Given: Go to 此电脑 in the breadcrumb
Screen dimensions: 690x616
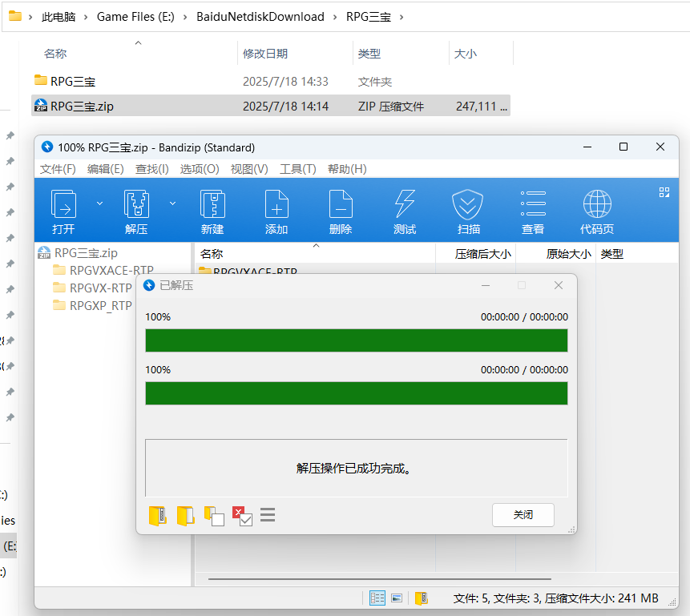Looking at the screenshot, I should [59, 17].
